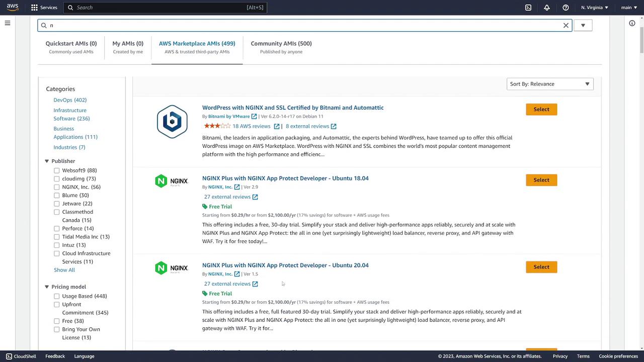Collapse the Pricing model filter section
Viewport: 644px width, 362px height.
tap(47, 287)
